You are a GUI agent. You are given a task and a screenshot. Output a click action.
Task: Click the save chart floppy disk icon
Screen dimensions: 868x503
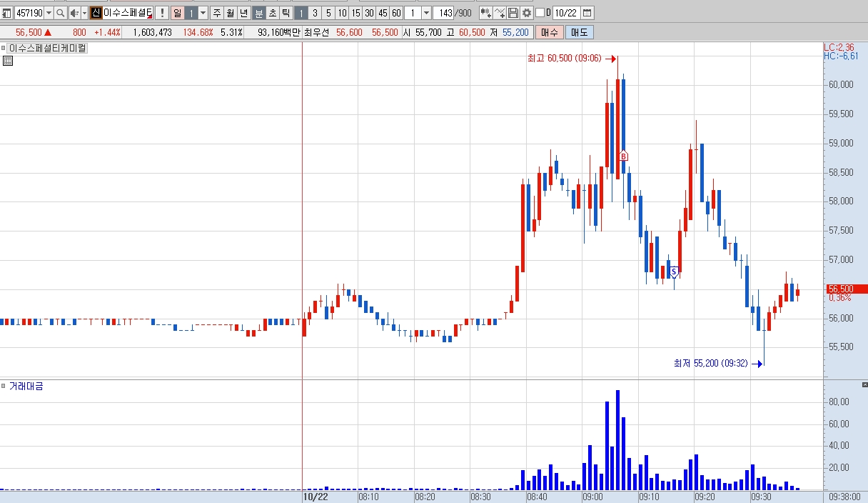click(513, 13)
